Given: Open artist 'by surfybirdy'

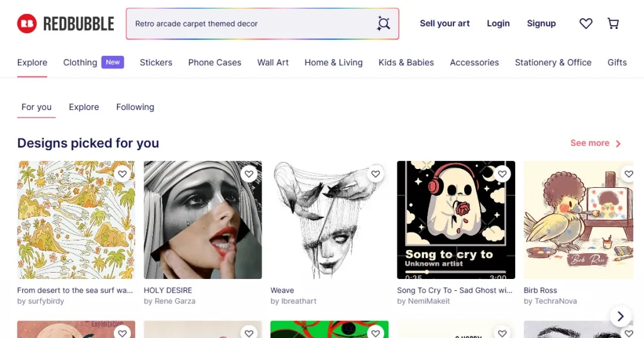Looking at the screenshot, I should (x=41, y=301).
